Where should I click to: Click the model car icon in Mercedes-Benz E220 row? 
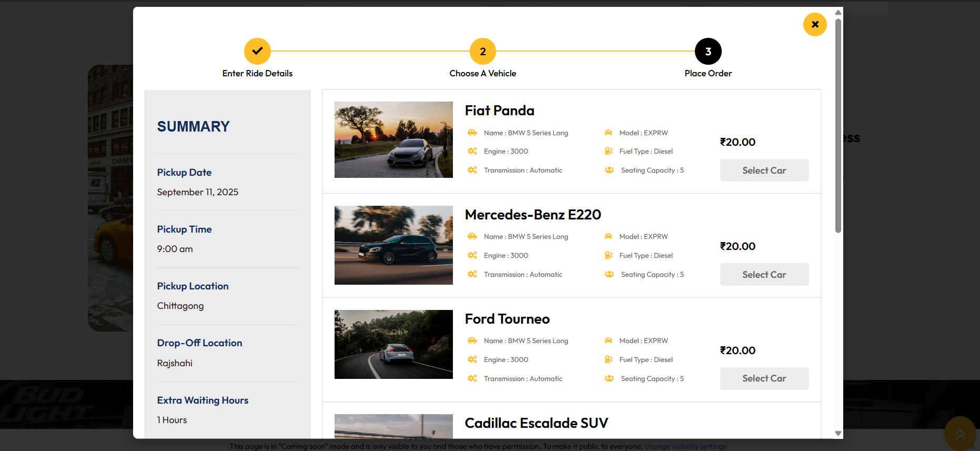(x=609, y=236)
